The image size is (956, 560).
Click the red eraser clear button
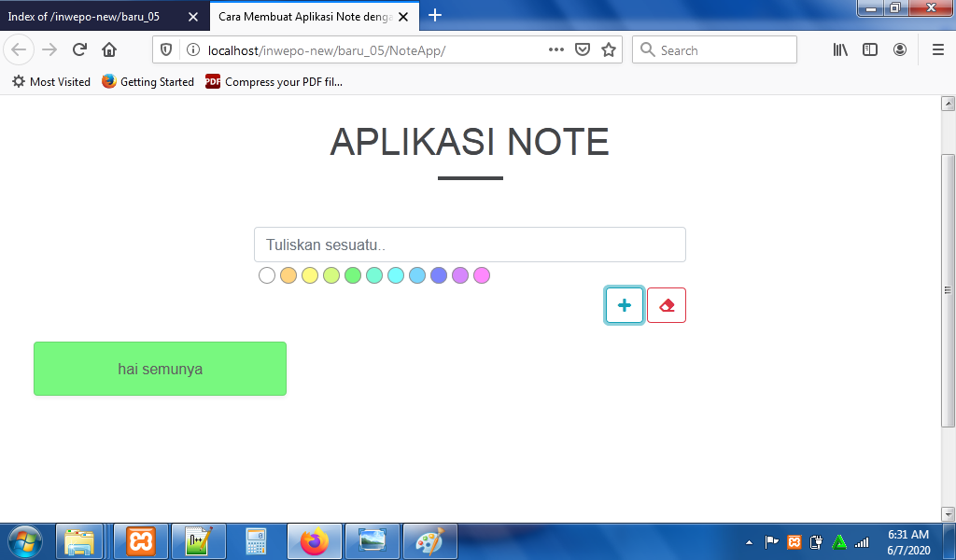(667, 305)
